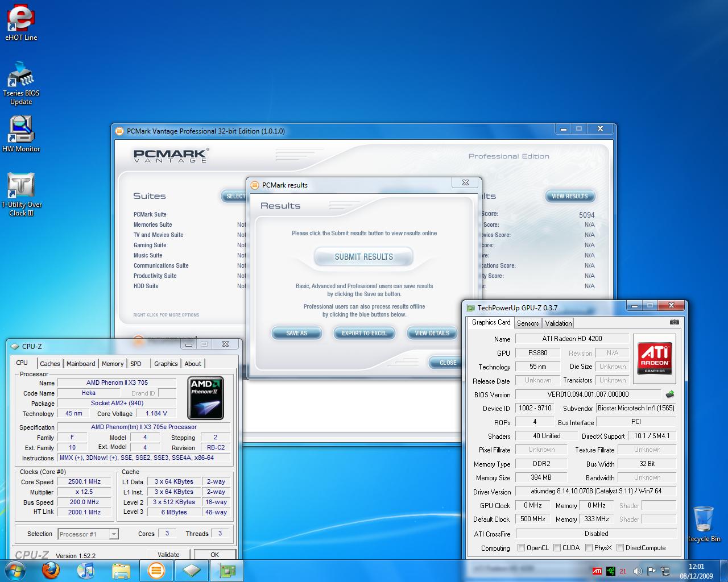Click the Driver Version field in GPU-Z

[x=596, y=492]
